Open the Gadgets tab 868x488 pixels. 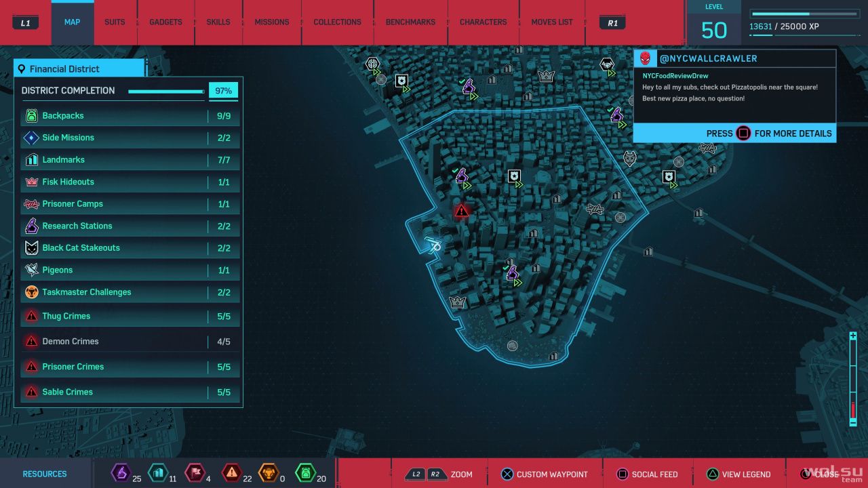pos(166,22)
